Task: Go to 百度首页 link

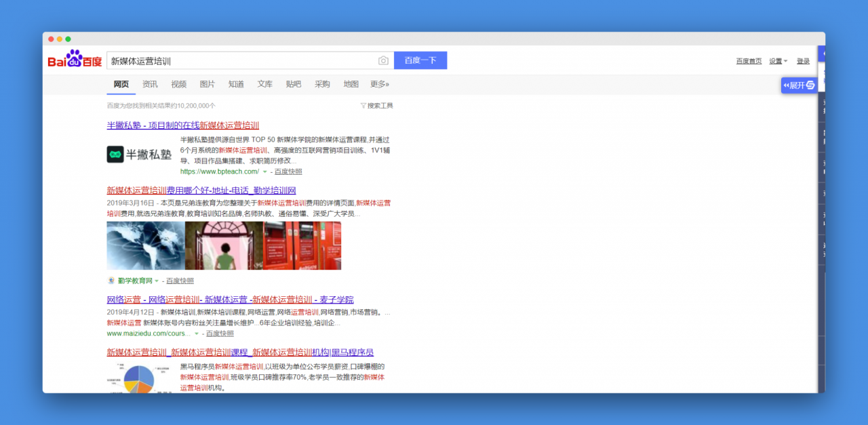Action: tap(749, 61)
